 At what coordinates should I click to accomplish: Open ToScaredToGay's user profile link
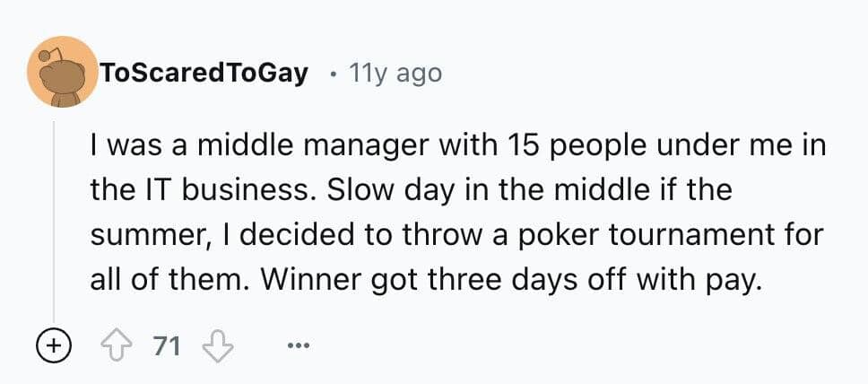[205, 73]
